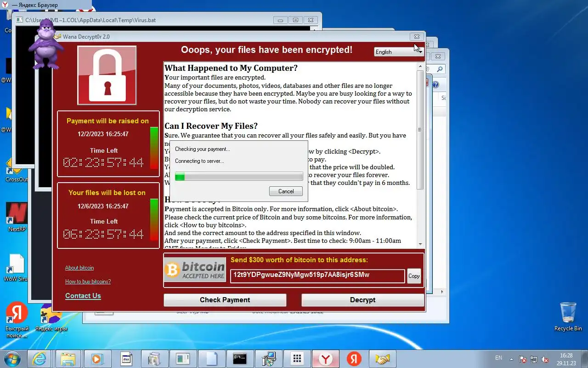Viewport: 588px width, 368px height.
Task: Click the blue help icon in background window
Action: pos(435,85)
